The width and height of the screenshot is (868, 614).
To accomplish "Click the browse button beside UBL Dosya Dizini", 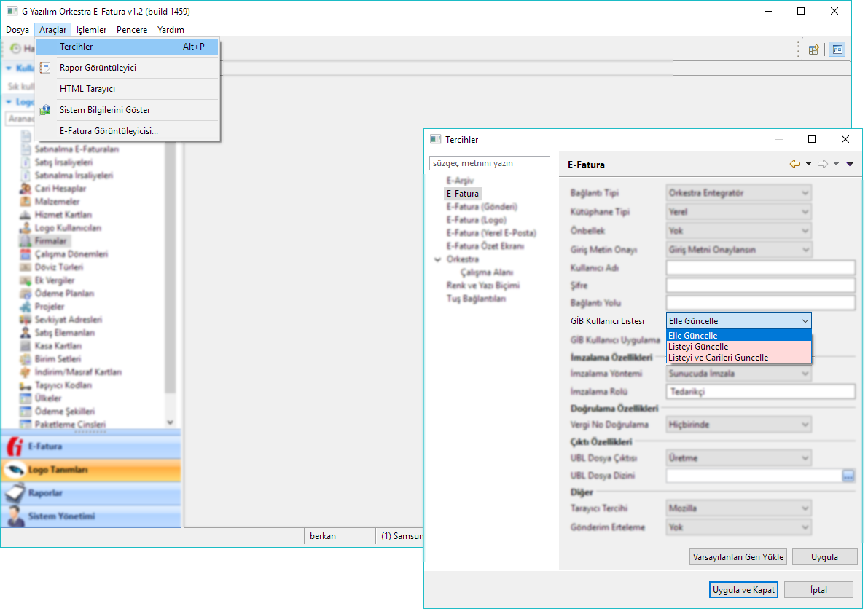I will pyautogui.click(x=848, y=476).
